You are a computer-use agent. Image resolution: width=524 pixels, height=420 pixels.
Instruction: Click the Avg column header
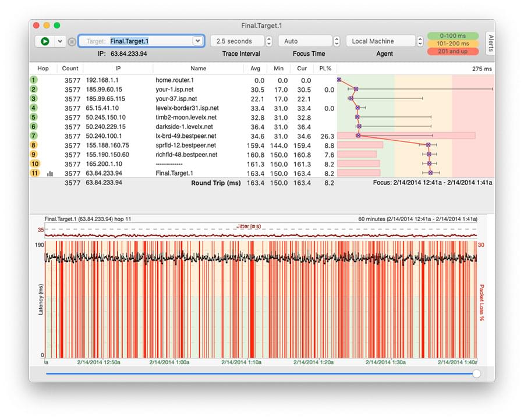click(x=255, y=69)
